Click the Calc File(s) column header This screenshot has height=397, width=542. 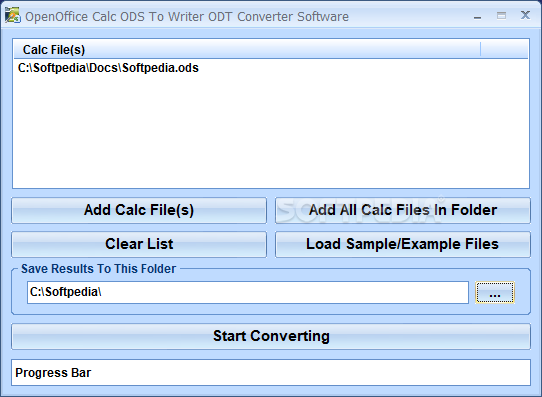click(247, 50)
